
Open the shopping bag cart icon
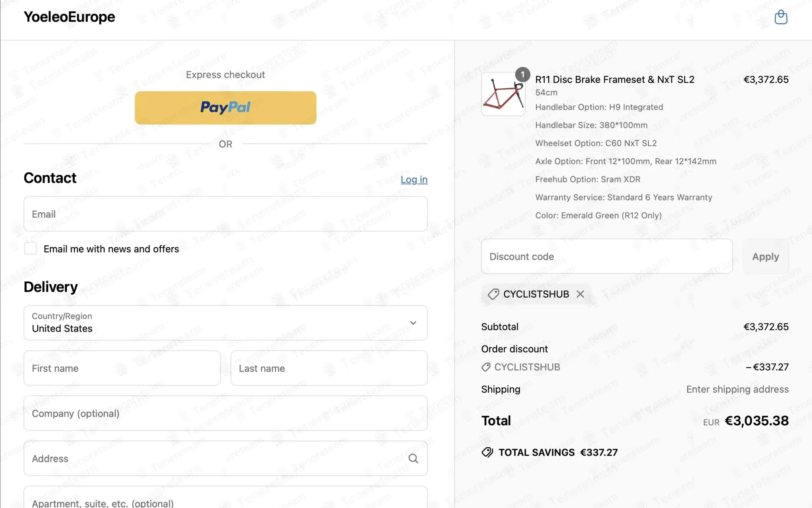click(781, 17)
